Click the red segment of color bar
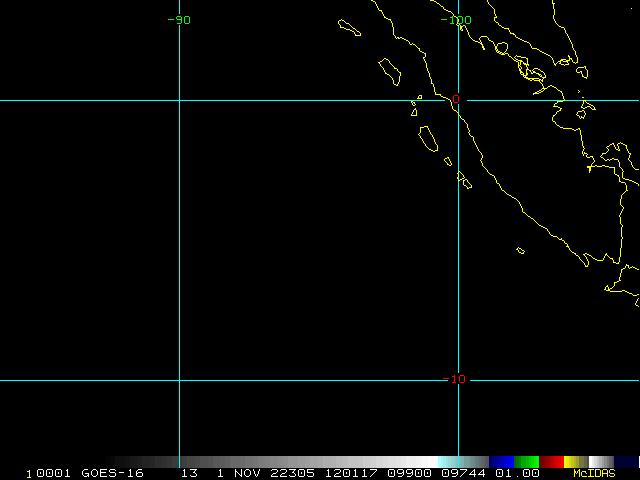The height and width of the screenshot is (480, 640). (x=551, y=462)
